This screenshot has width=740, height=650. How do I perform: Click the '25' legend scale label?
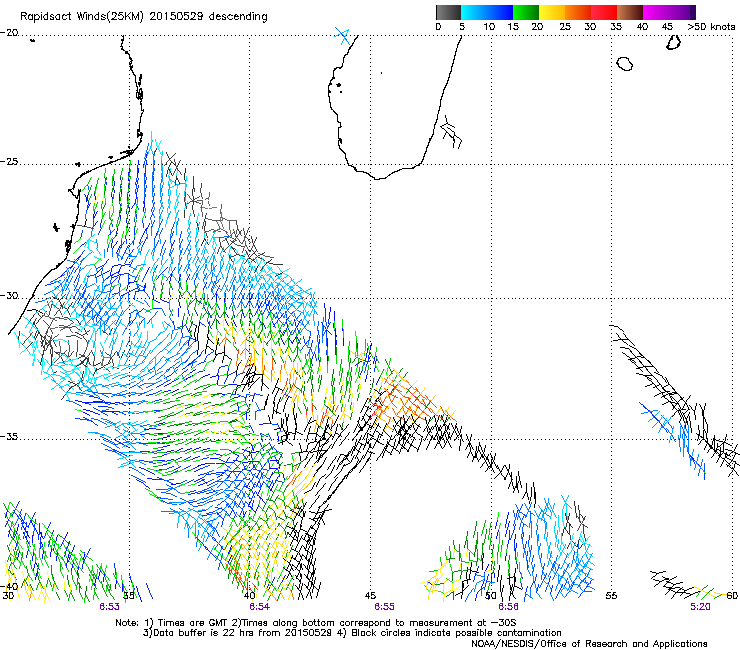[565, 27]
